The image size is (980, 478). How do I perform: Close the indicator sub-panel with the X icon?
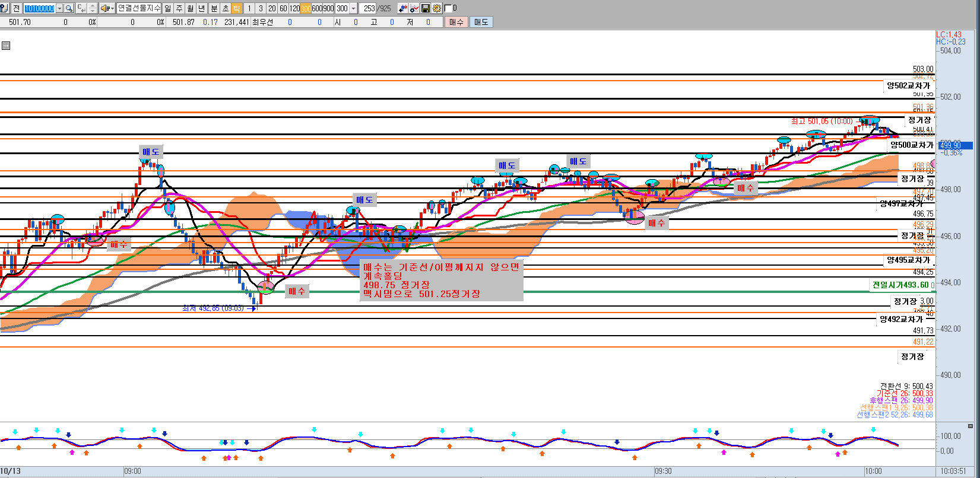click(x=971, y=426)
